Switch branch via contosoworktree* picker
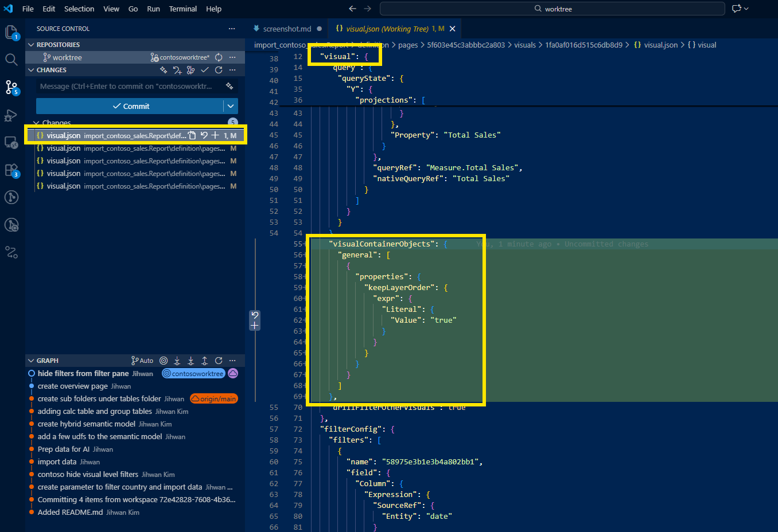The image size is (778, 532). click(x=180, y=57)
